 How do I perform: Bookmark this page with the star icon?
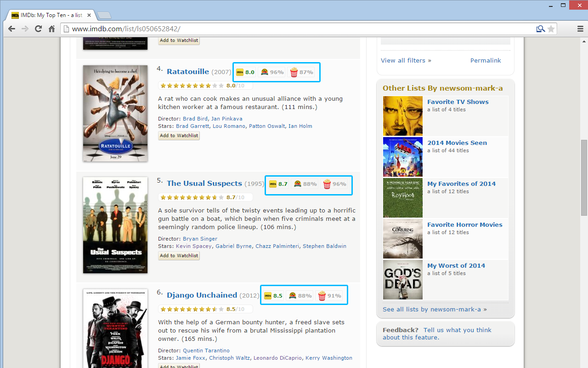[551, 29]
